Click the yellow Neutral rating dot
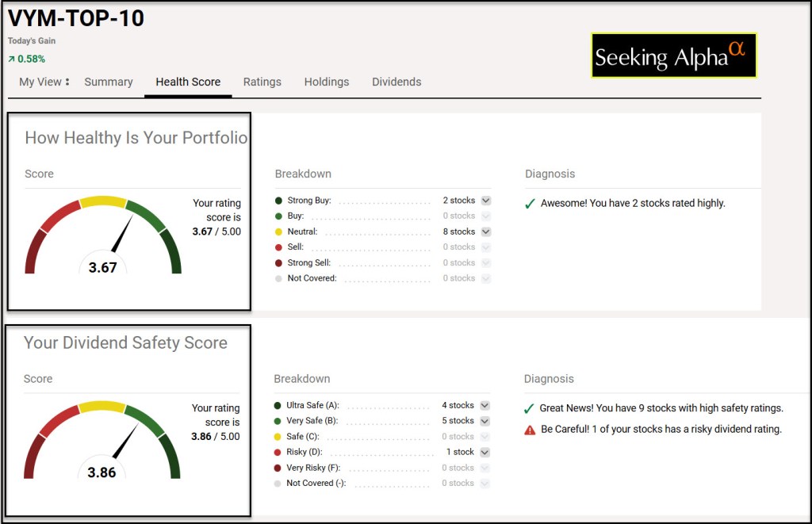812x524 pixels. 278,231
